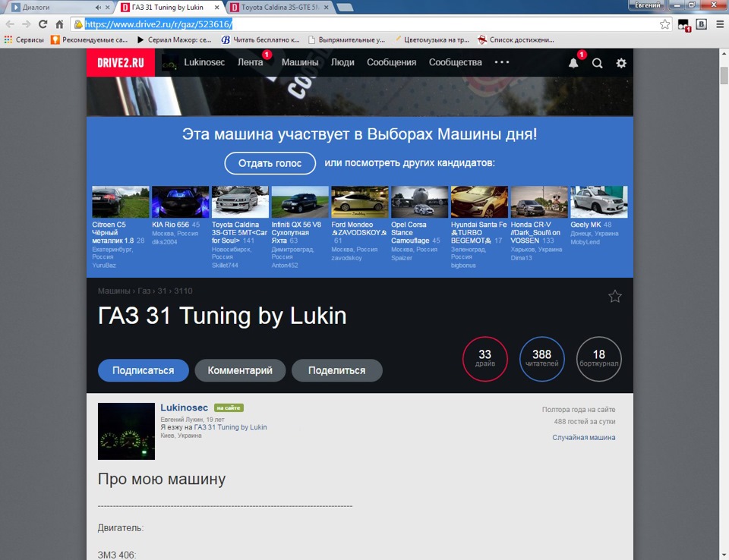Open Chrome hamburger menu
Screen dimensions: 729x560
[x=720, y=24]
